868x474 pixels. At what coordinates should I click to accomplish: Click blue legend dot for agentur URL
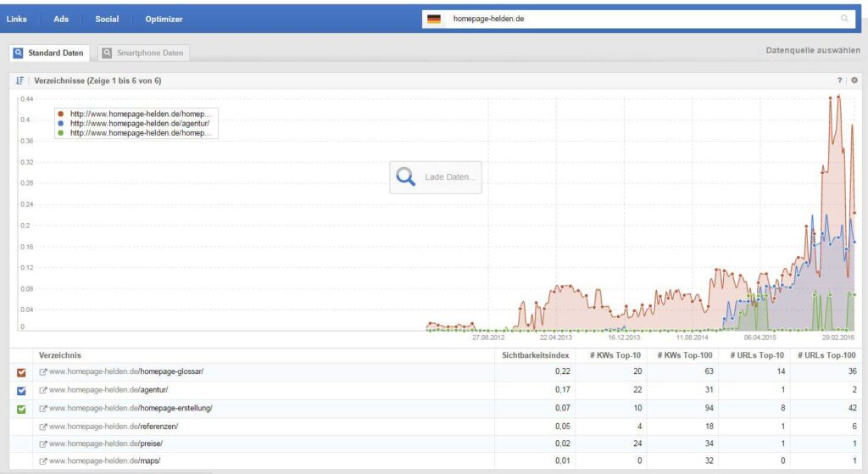click(61, 124)
